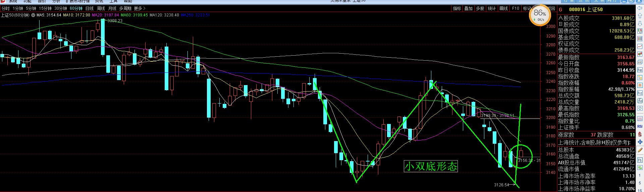
Task: Click the MA5: 3154.64 indicator label
Action: click(x=49, y=15)
